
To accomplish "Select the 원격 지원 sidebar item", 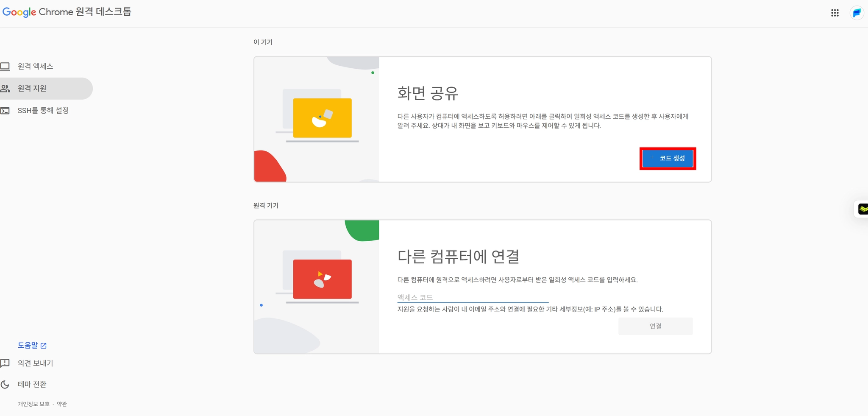I will tap(46, 88).
